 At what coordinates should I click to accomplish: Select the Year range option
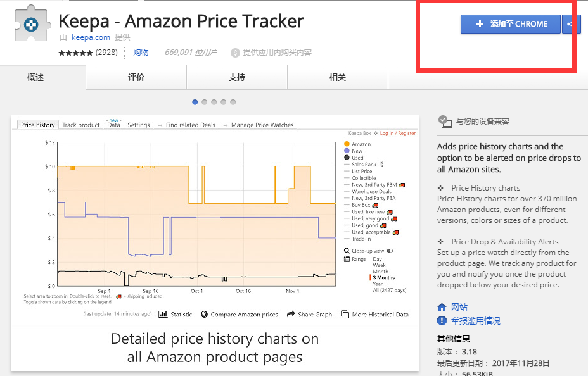click(x=378, y=284)
